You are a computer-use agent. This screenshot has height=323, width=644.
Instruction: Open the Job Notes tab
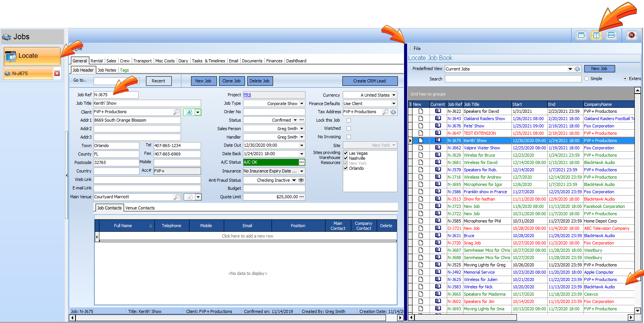[x=107, y=70]
